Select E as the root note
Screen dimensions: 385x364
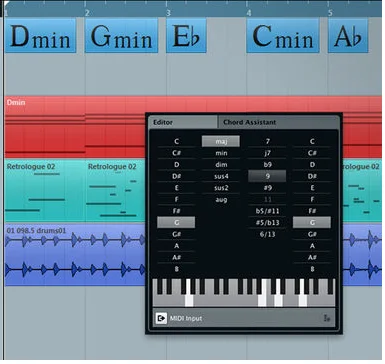(176, 188)
